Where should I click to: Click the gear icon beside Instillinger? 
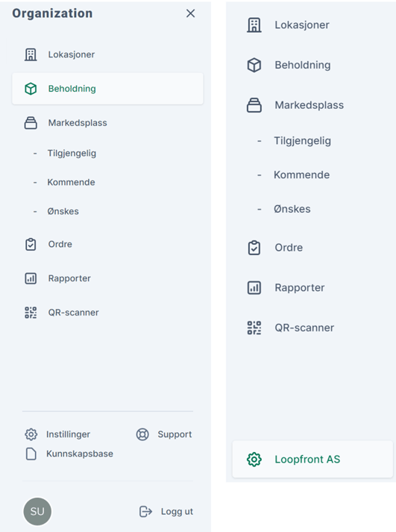[x=31, y=434]
